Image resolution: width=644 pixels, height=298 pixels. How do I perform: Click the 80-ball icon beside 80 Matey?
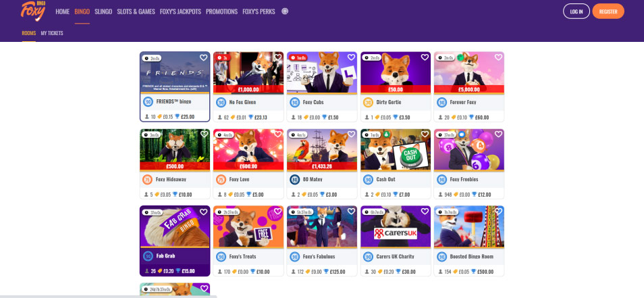click(x=295, y=179)
